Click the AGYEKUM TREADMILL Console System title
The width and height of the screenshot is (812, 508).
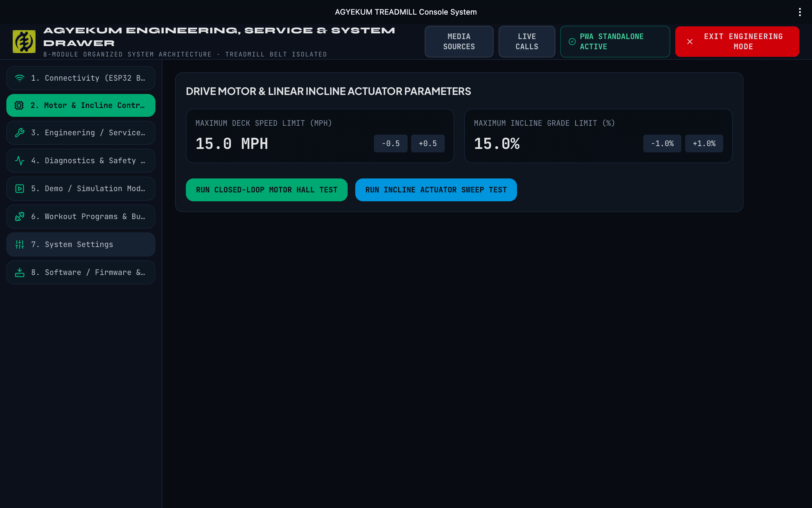(x=406, y=12)
